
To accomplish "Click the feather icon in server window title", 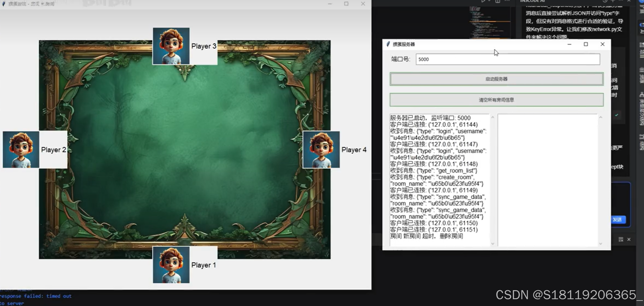I will click(388, 44).
